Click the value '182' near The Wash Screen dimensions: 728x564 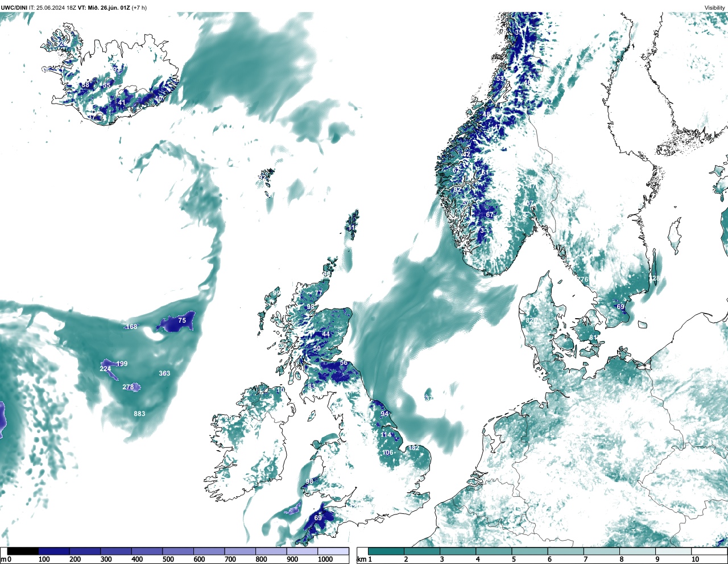413,448
